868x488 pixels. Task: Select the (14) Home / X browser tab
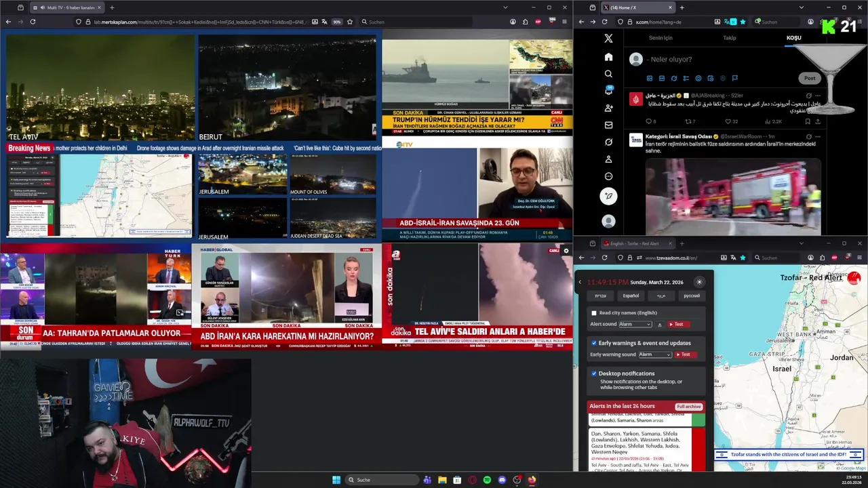[637, 7]
